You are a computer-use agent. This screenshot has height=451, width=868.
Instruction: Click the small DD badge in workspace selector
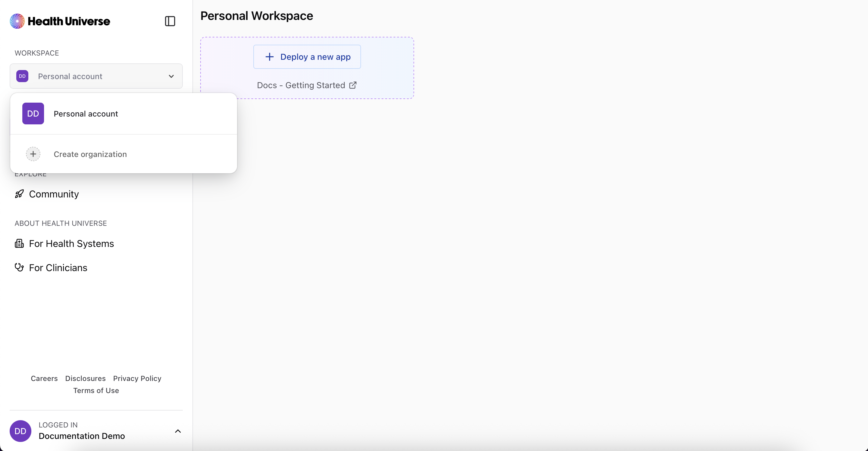22,76
